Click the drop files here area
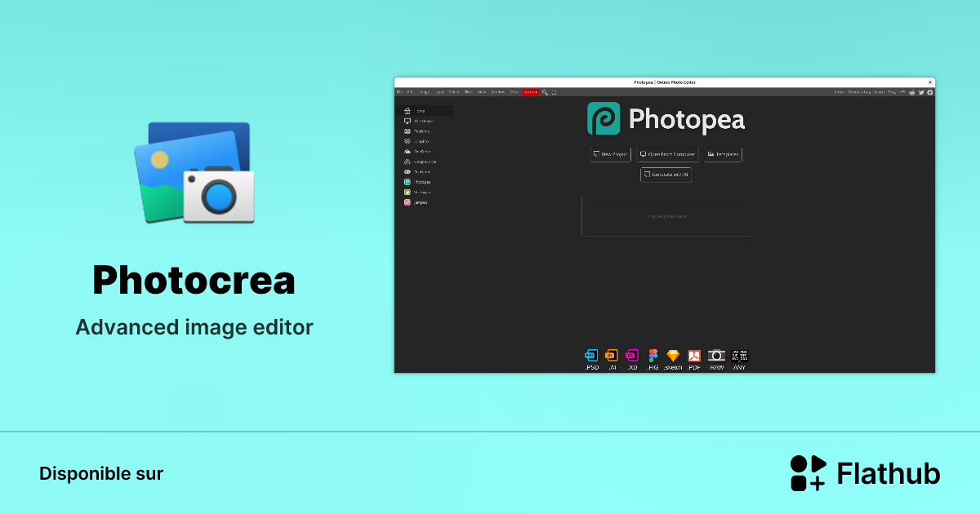The image size is (980, 514). click(666, 215)
